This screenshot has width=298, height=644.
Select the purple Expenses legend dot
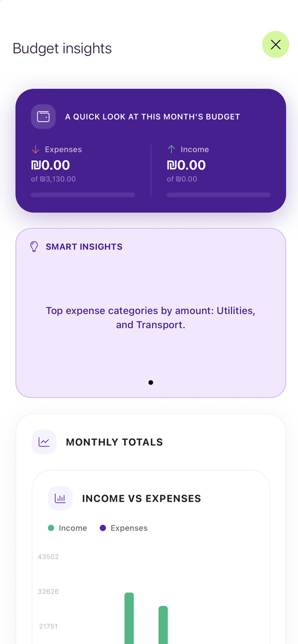click(x=103, y=528)
